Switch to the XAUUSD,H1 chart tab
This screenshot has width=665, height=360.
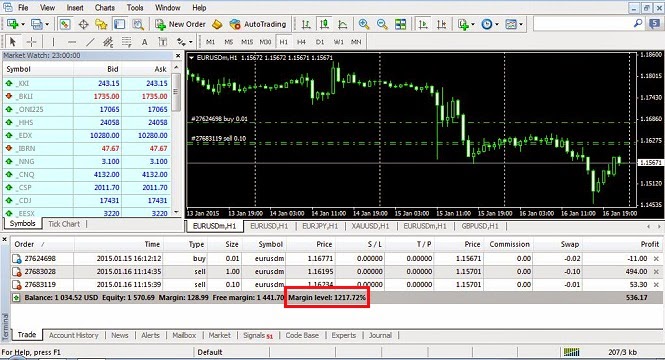click(x=370, y=226)
